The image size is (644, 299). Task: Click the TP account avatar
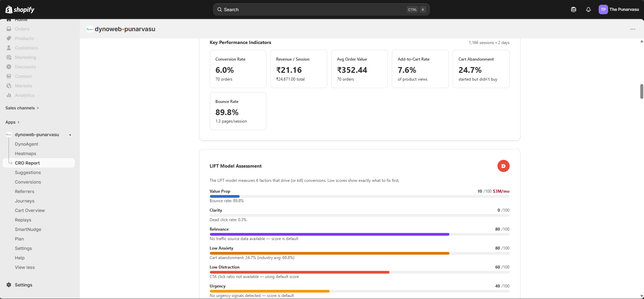[x=603, y=9]
